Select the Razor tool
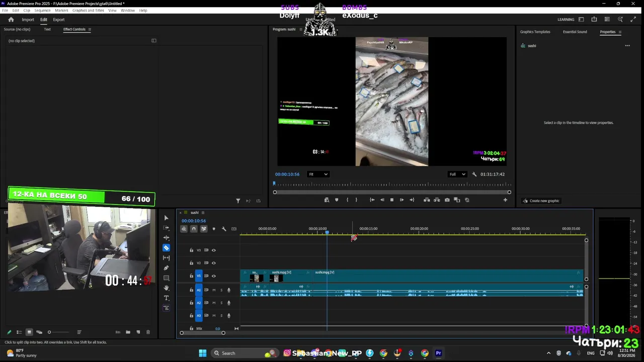 pos(166,248)
